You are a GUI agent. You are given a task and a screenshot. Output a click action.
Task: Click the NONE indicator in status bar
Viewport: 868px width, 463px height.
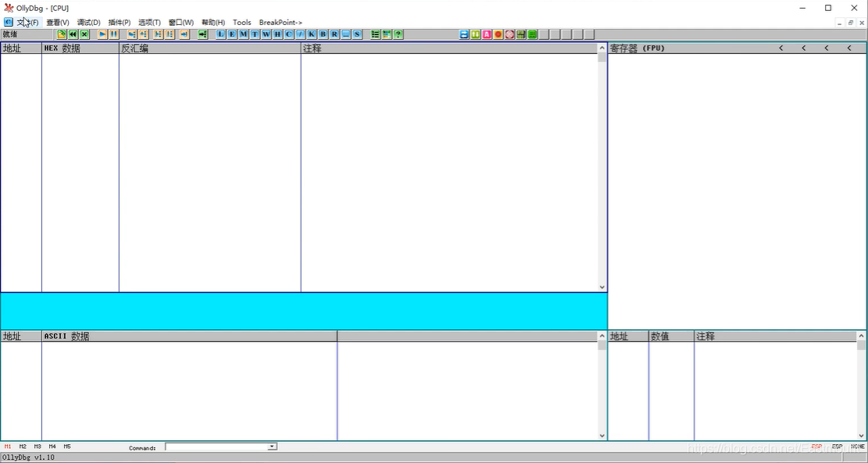coord(858,447)
